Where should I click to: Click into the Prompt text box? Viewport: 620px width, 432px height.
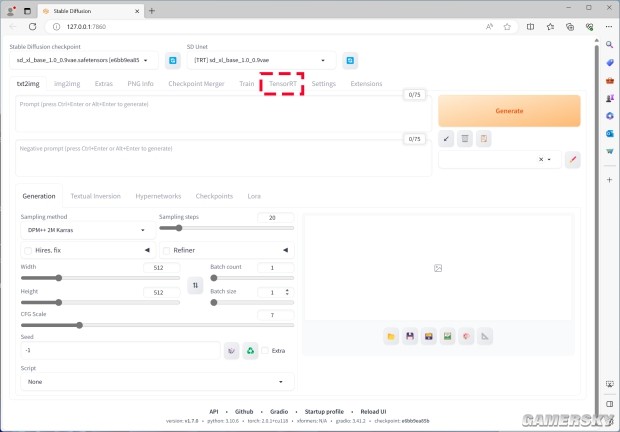point(223,114)
